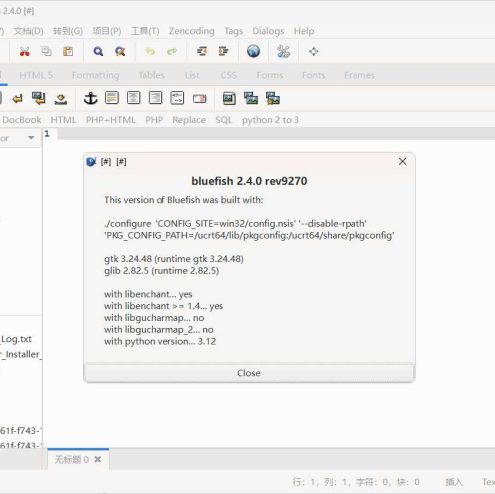Click the Redo arrow icon

tap(172, 51)
